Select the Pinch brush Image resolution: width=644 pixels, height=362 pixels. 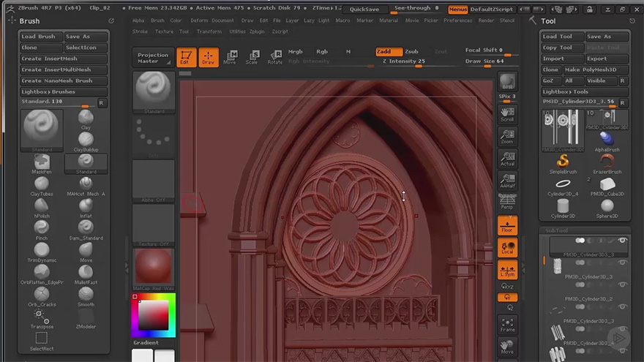pos(42,230)
